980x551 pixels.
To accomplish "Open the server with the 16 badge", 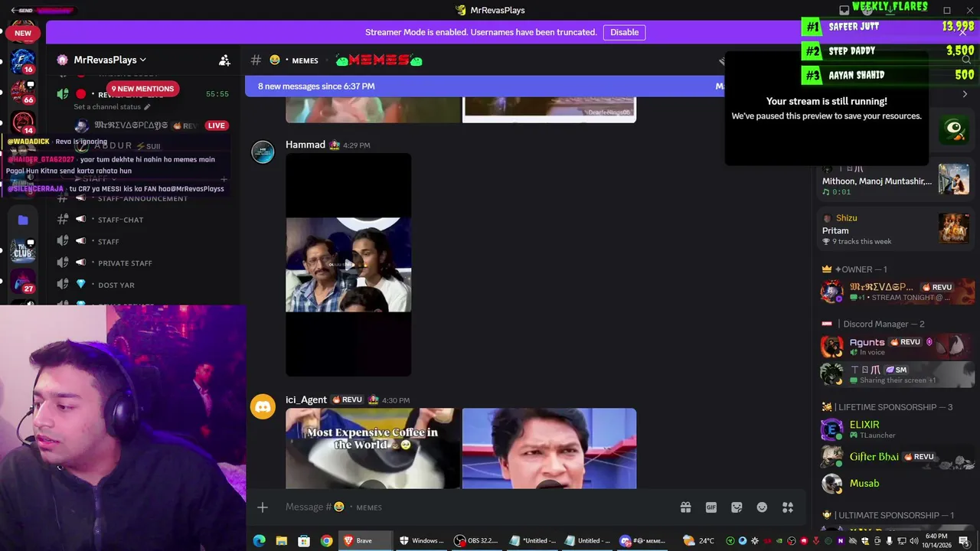I will pyautogui.click(x=23, y=61).
